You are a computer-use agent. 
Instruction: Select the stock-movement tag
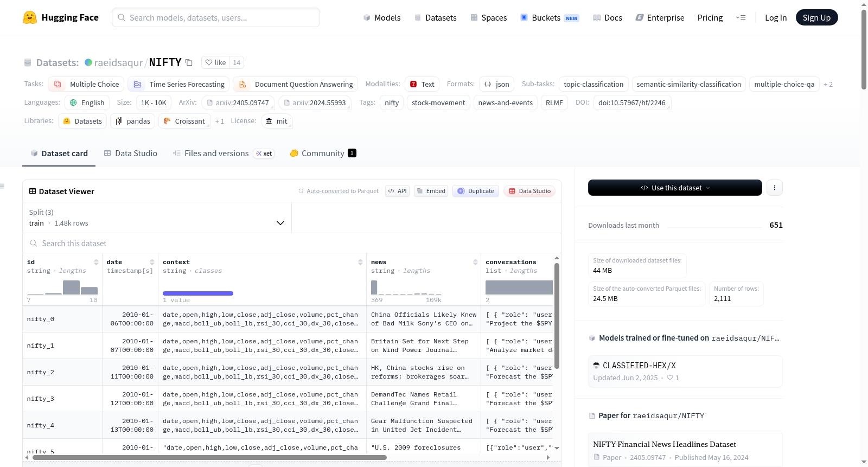click(x=438, y=103)
